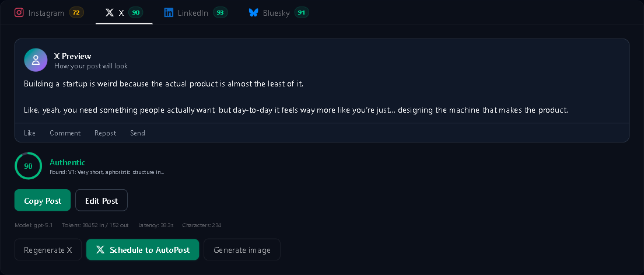Click Like under the preview post
This screenshot has width=644, height=275.
[30, 133]
